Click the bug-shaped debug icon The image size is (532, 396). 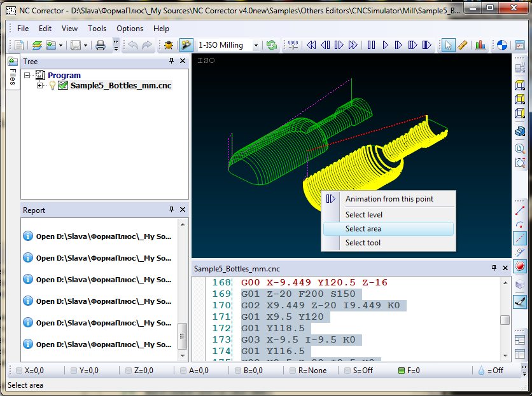[168, 45]
